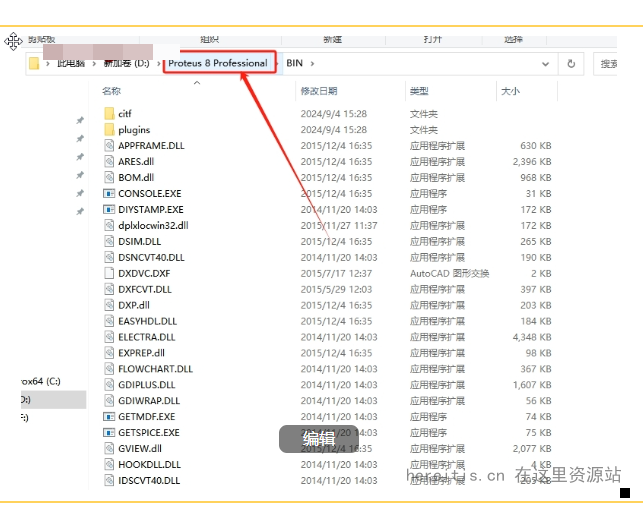
Task: Click the BOM.dll file icon
Action: pyautogui.click(x=109, y=178)
